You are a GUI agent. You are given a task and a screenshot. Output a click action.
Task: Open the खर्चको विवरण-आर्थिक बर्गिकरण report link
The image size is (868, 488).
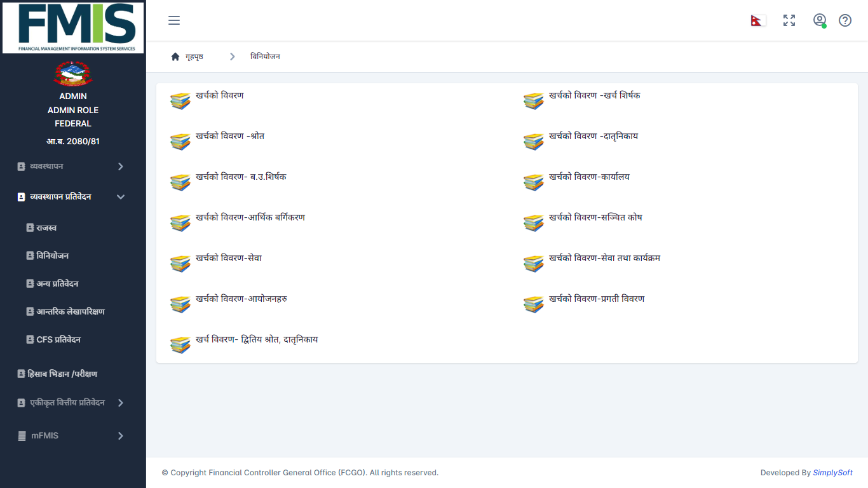pos(250,217)
